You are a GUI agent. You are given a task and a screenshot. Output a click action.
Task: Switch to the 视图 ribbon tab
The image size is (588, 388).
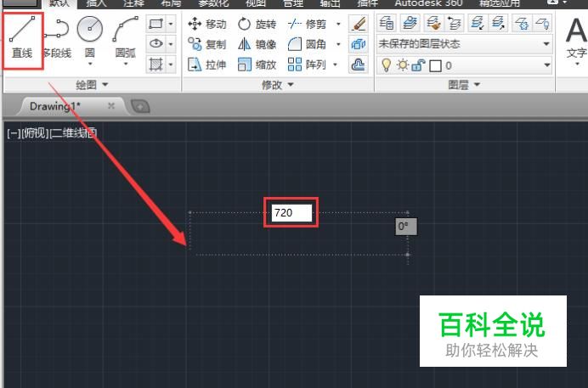point(256,3)
